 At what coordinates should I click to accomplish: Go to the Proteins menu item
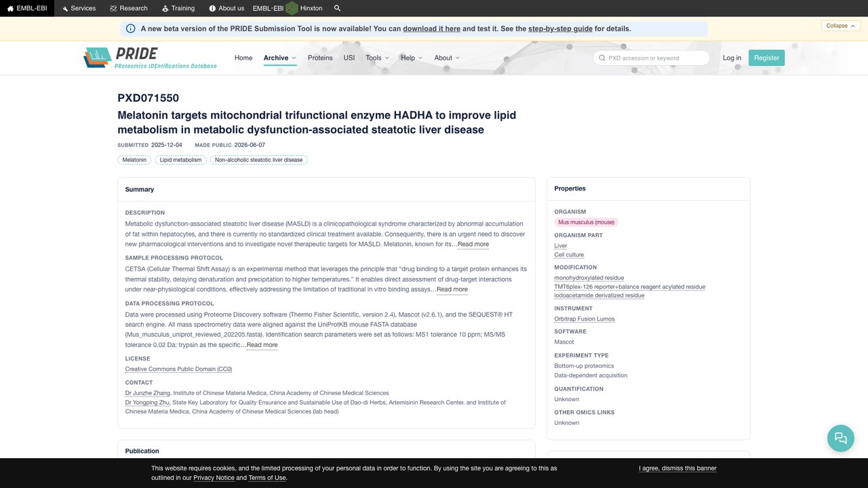tap(320, 58)
